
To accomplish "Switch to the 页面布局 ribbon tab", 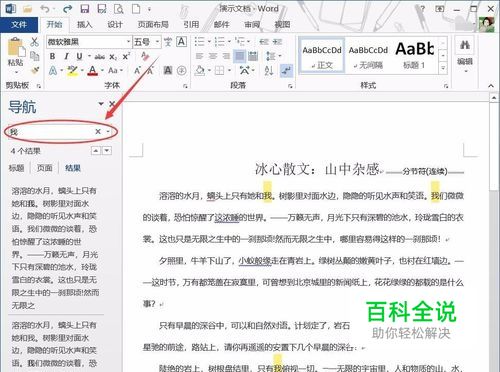I will [x=153, y=24].
